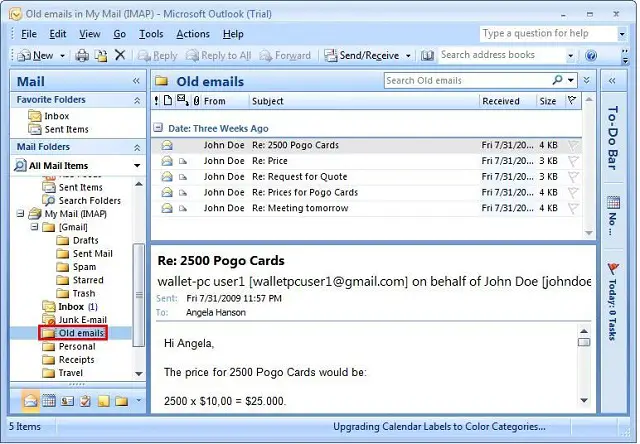640x444 pixels.
Task: Flag the Re: Price message
Action: [x=573, y=161]
